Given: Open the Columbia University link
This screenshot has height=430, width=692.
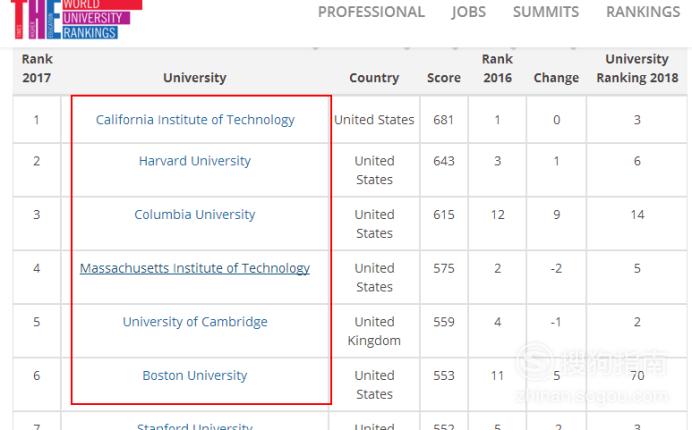Looking at the screenshot, I should [195, 215].
